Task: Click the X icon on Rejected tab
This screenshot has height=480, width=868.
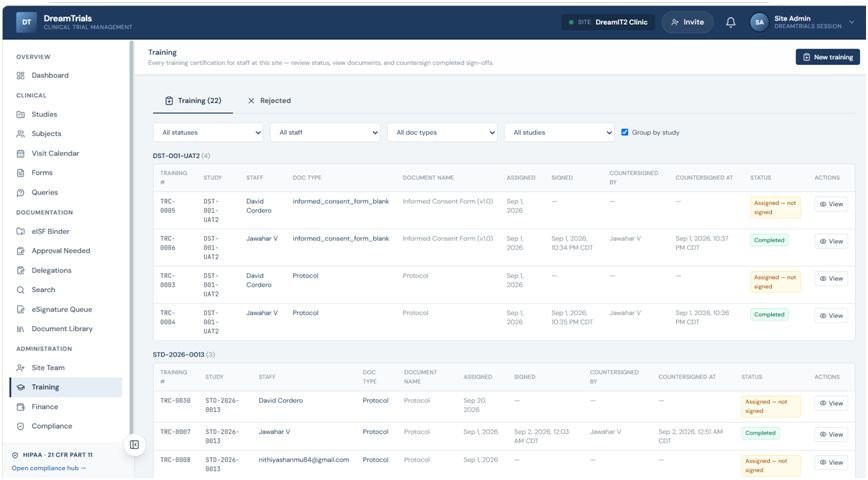Action: (251, 101)
